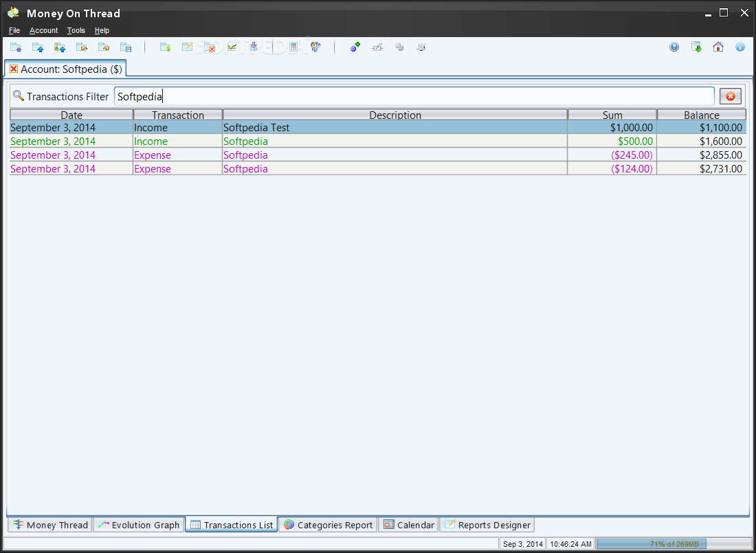The width and height of the screenshot is (756, 553).
Task: Sort by the Description column header
Action: coord(395,115)
